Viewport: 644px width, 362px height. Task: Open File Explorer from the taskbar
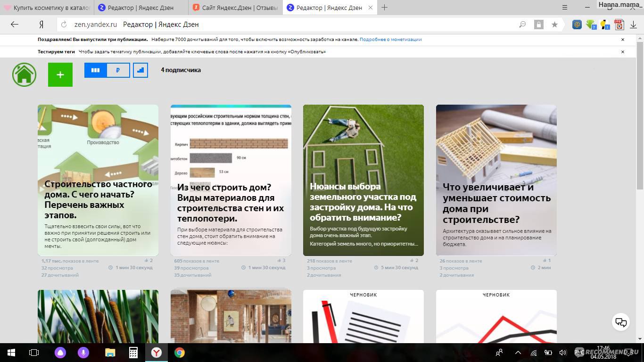[110, 353]
